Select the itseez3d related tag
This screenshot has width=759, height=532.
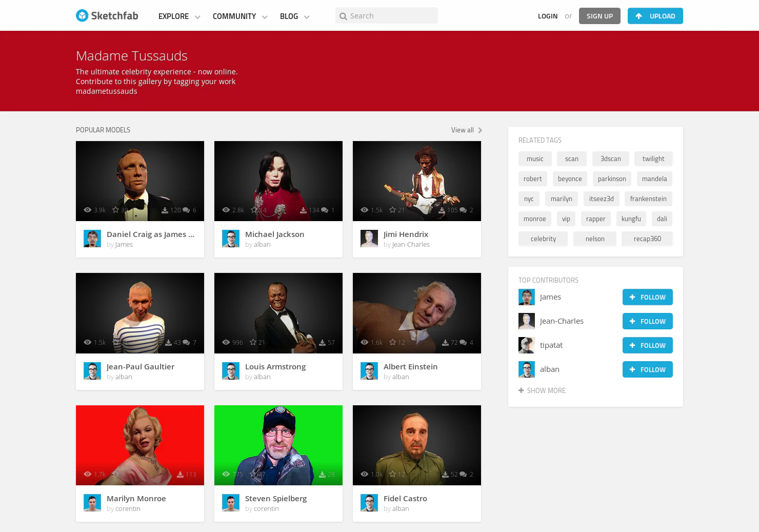(x=602, y=199)
